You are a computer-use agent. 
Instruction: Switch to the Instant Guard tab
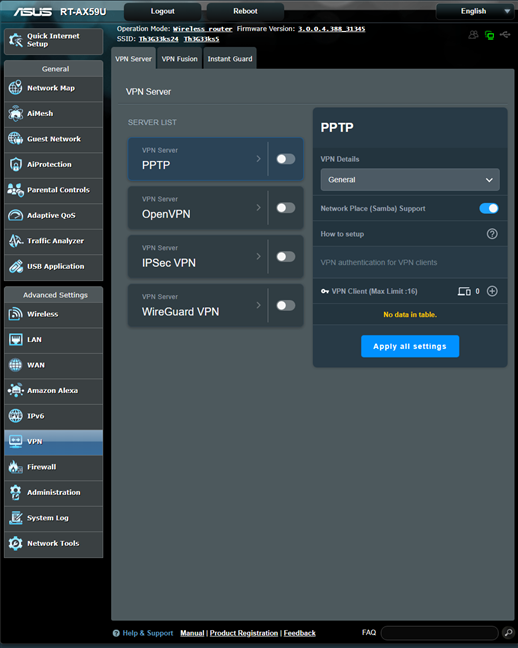pos(230,59)
